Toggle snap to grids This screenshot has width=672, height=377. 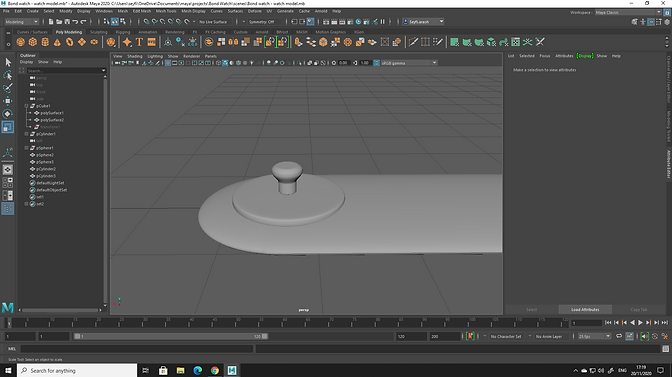147,21
